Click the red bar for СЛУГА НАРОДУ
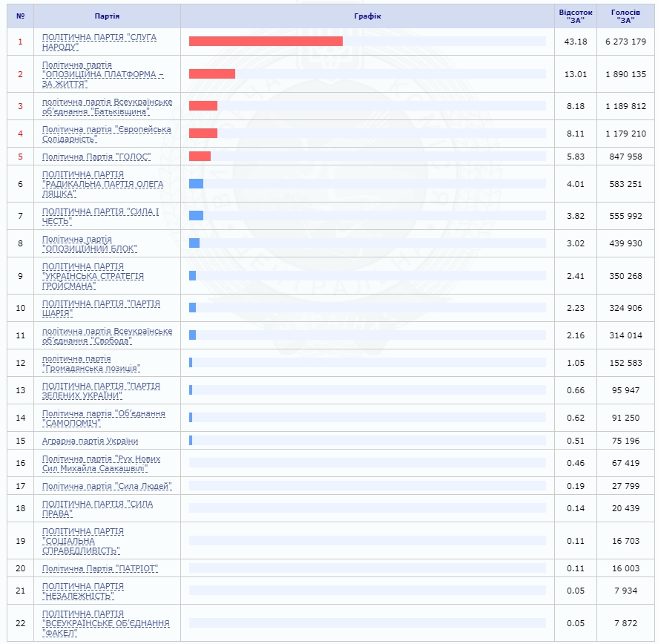Viewport: 658px width, 644px height. [266, 42]
